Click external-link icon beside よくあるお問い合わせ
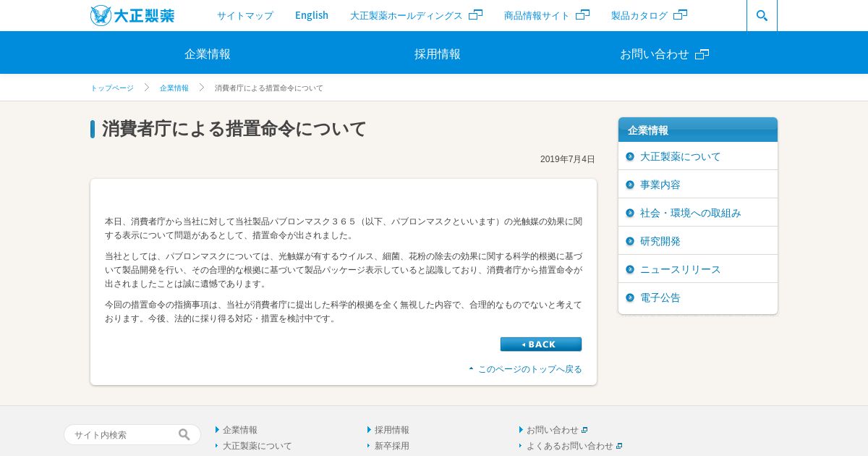The image size is (868, 456). click(x=619, y=446)
